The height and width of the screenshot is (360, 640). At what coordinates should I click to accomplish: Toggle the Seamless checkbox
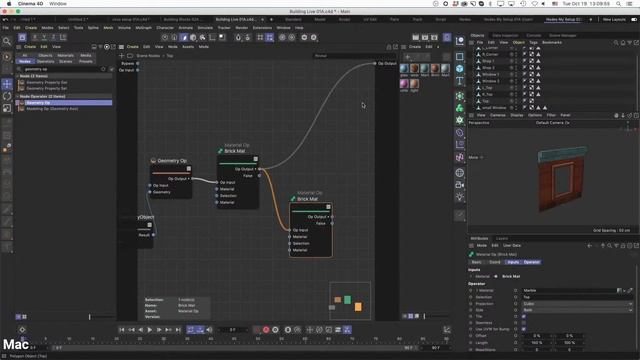pyautogui.click(x=524, y=323)
